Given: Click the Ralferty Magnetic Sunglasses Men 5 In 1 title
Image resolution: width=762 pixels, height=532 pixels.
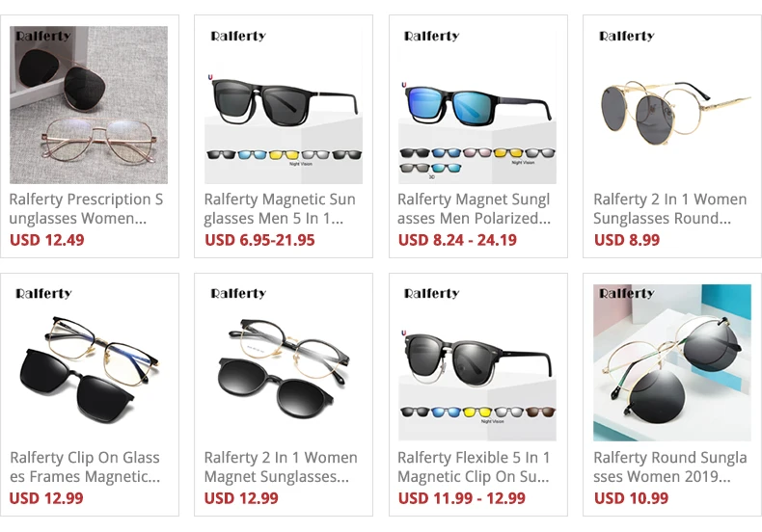Looking at the screenshot, I should point(280,209).
